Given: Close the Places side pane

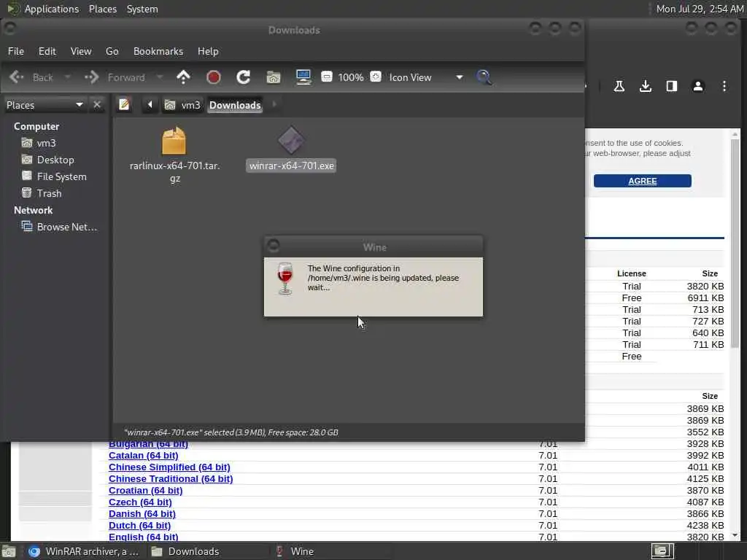Looking at the screenshot, I should tap(97, 104).
